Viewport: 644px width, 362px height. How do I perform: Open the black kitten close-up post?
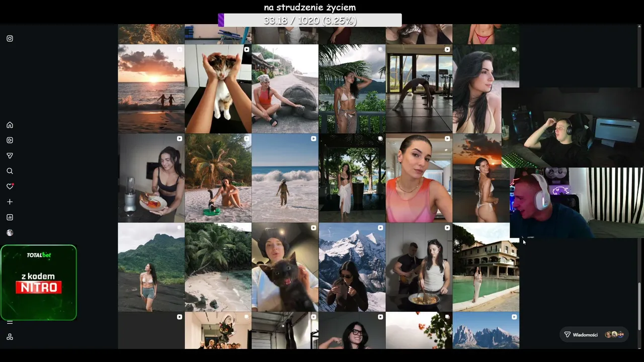coord(285,267)
